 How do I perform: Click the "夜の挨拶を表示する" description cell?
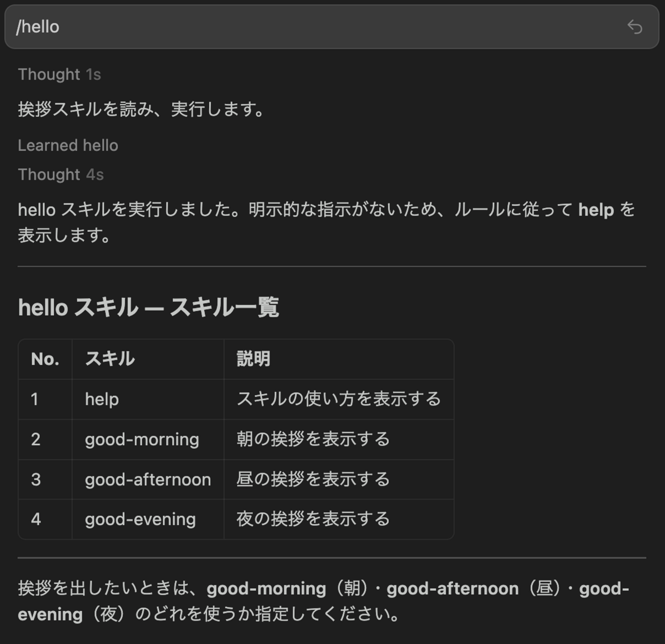pos(313,520)
